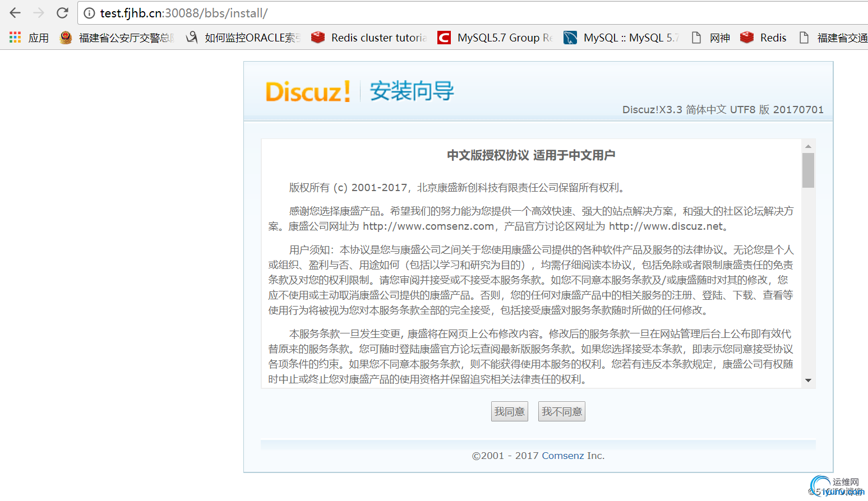
Task: Click the text http://www.comsenz.com in agreement
Action: pos(428,226)
